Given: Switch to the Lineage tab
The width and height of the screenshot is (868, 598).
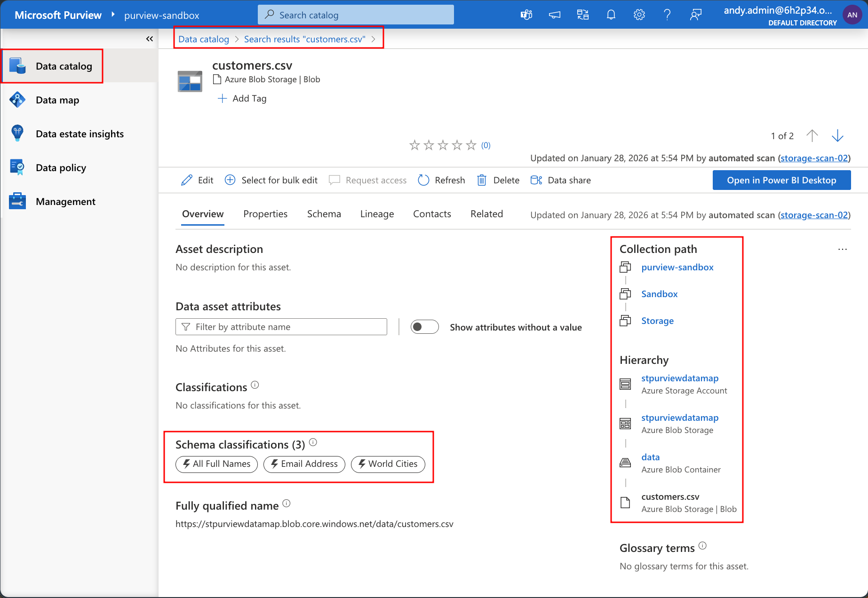Looking at the screenshot, I should (377, 214).
